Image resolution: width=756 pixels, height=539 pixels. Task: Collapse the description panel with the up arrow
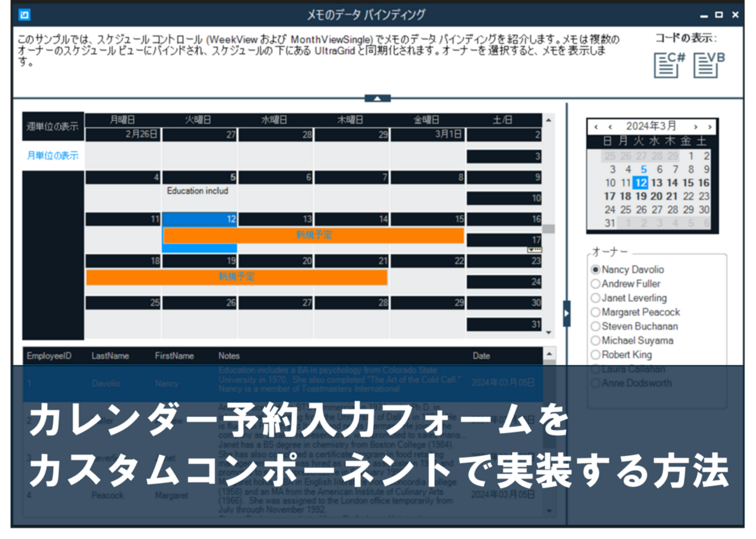(377, 97)
